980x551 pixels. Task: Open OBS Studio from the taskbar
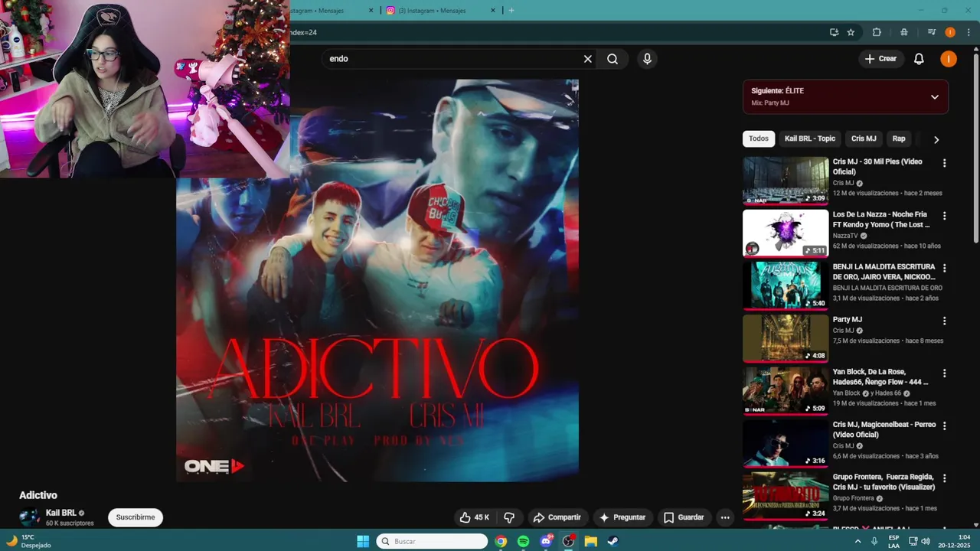[x=568, y=541]
